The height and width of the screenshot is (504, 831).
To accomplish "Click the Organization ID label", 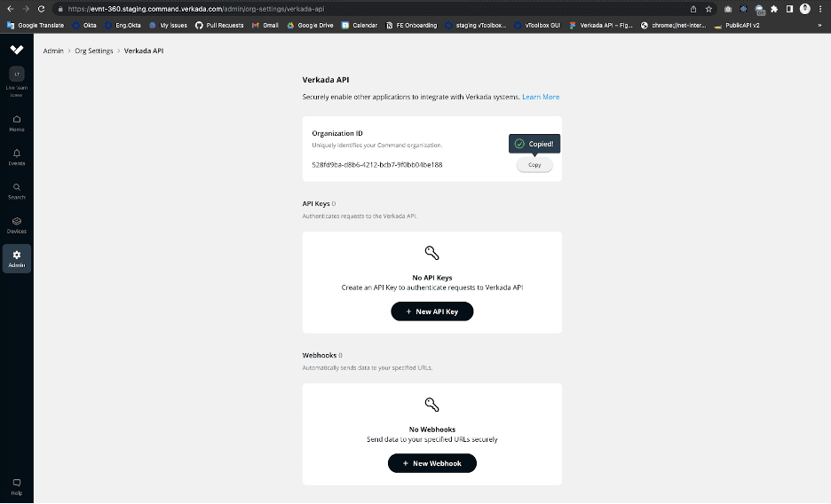I will coord(337,133).
